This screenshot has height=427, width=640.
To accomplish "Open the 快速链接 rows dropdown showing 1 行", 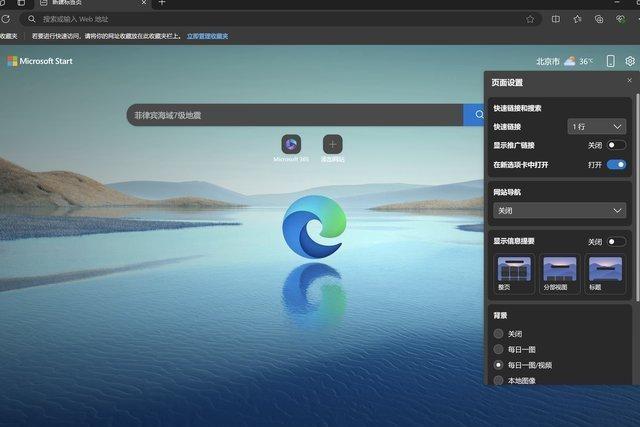I will coord(596,127).
